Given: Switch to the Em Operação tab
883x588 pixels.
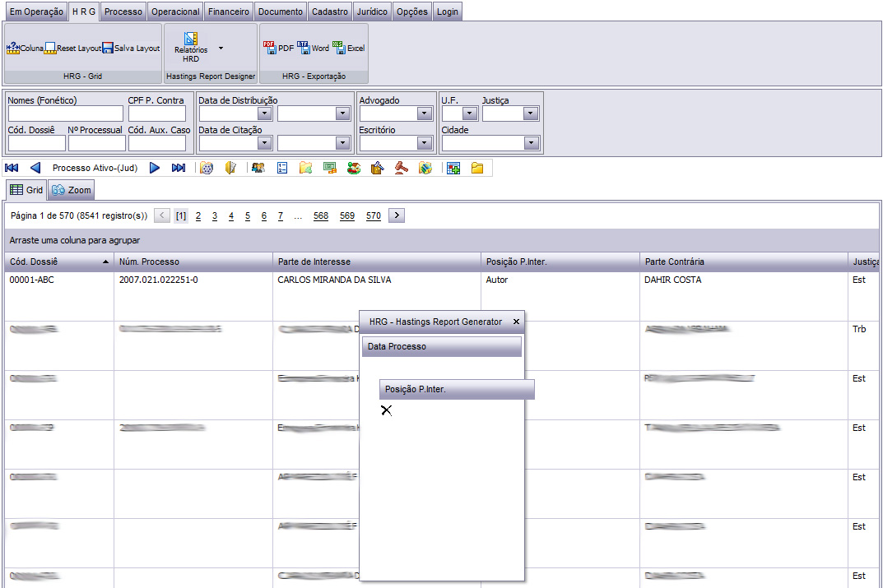Looking at the screenshot, I should pyautogui.click(x=36, y=12).
